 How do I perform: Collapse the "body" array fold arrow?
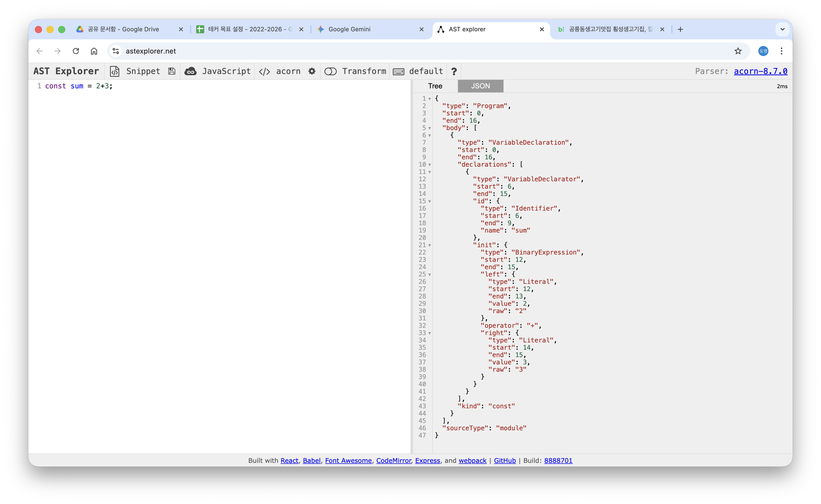click(x=430, y=128)
